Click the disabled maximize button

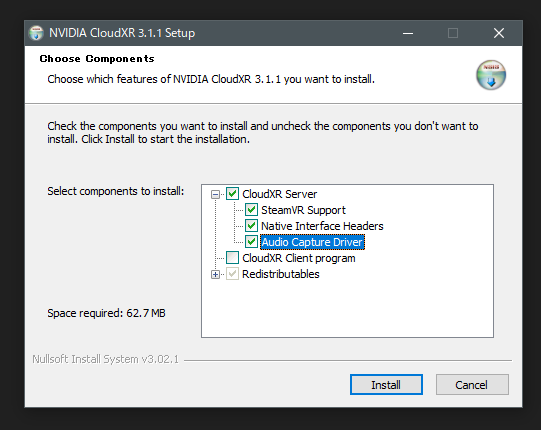[453, 33]
